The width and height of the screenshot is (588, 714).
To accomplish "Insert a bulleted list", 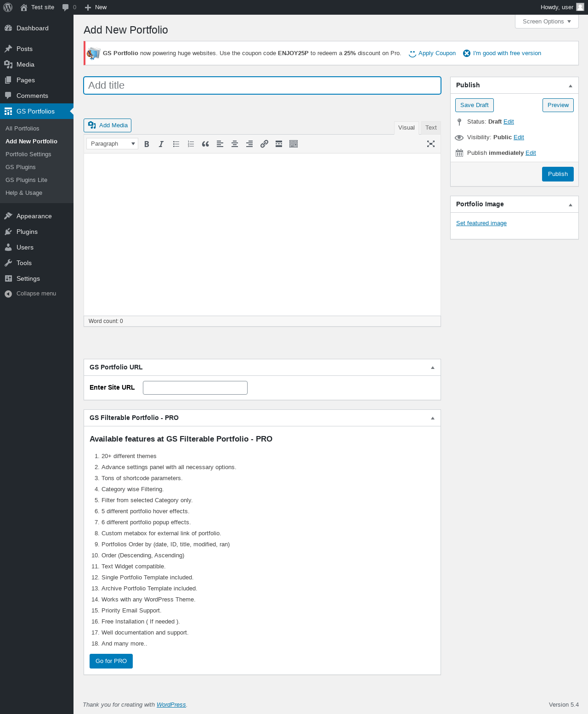I will point(176,144).
